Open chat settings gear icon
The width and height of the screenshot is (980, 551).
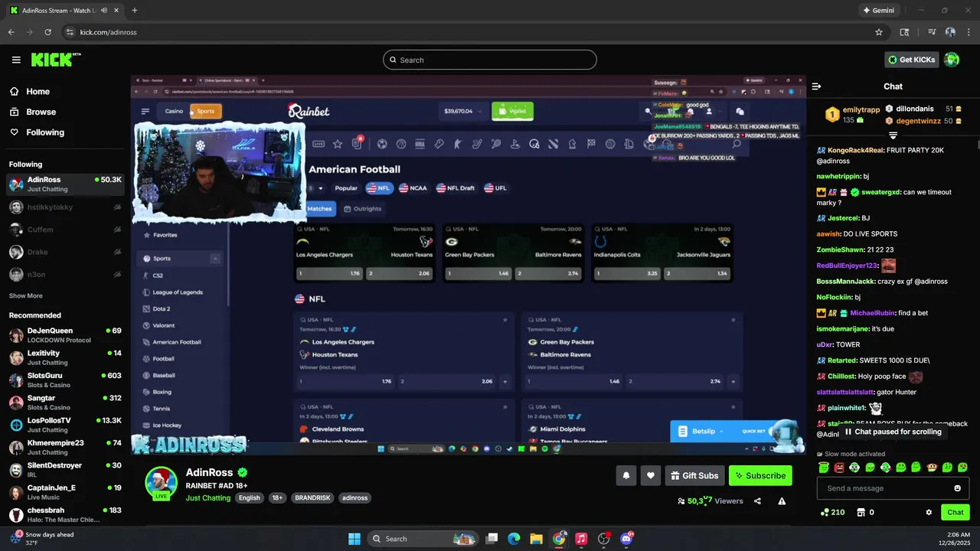pos(929,512)
